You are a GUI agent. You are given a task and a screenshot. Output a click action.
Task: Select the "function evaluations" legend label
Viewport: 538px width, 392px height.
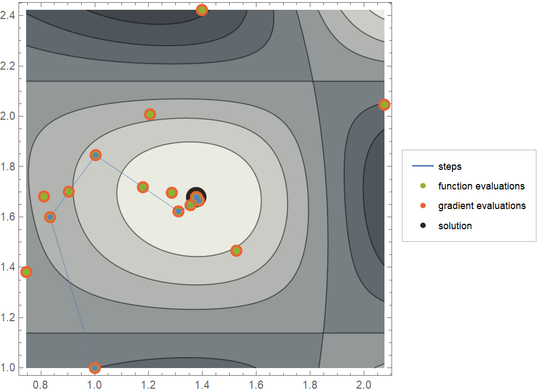coord(481,186)
